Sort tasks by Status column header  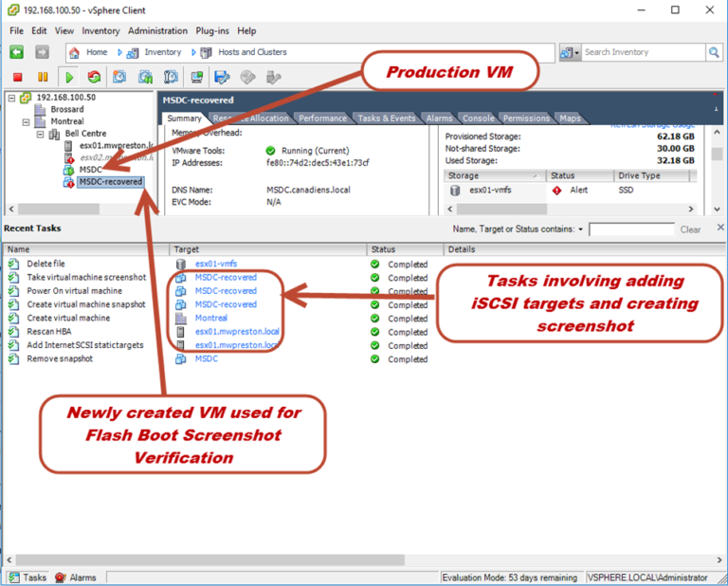tap(405, 249)
